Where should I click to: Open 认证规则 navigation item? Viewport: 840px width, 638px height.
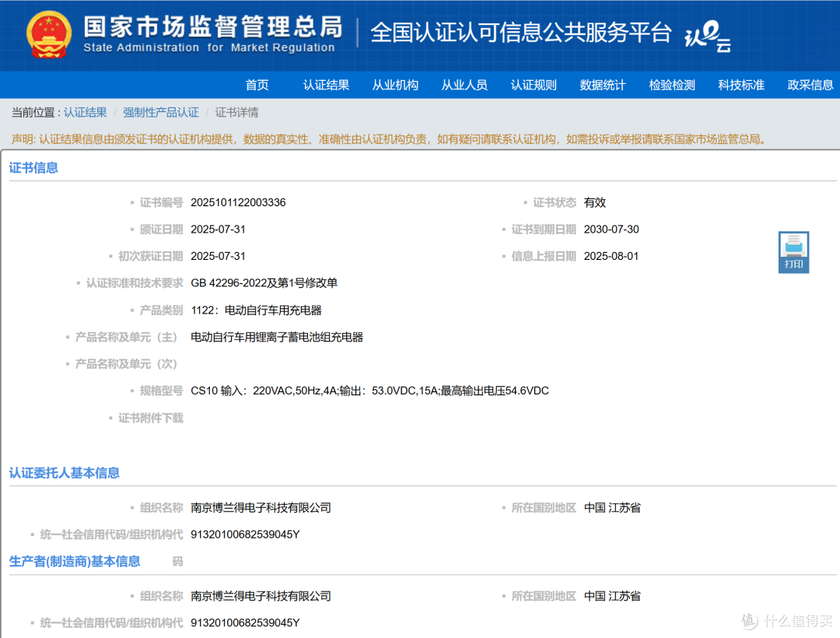534,85
